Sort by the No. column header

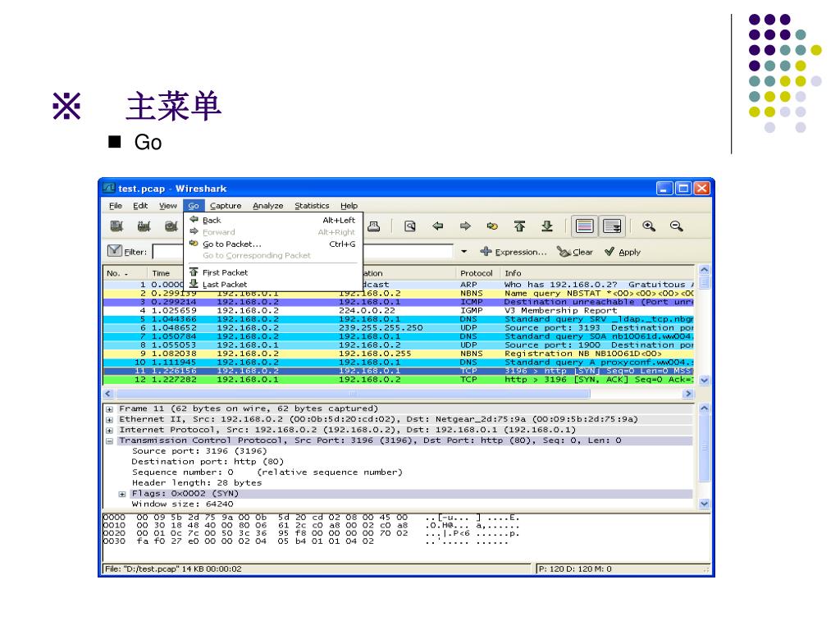point(125,272)
